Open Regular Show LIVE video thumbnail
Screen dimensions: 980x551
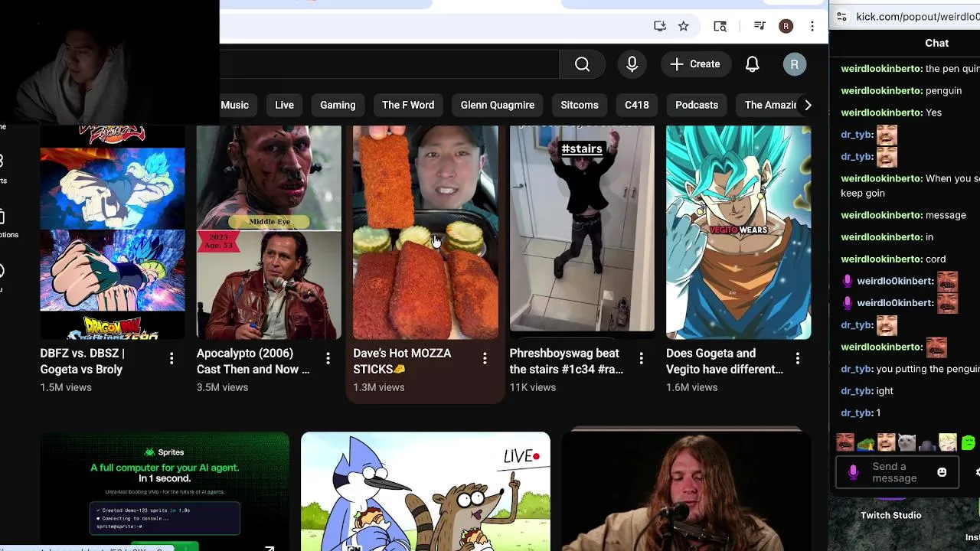click(426, 491)
